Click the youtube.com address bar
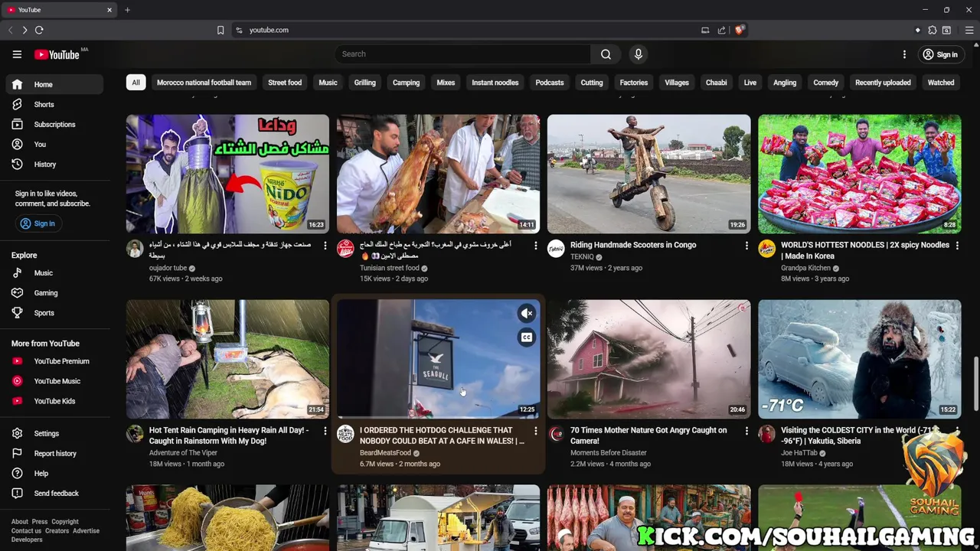Screen dimensions: 980x551 [x=467, y=30]
